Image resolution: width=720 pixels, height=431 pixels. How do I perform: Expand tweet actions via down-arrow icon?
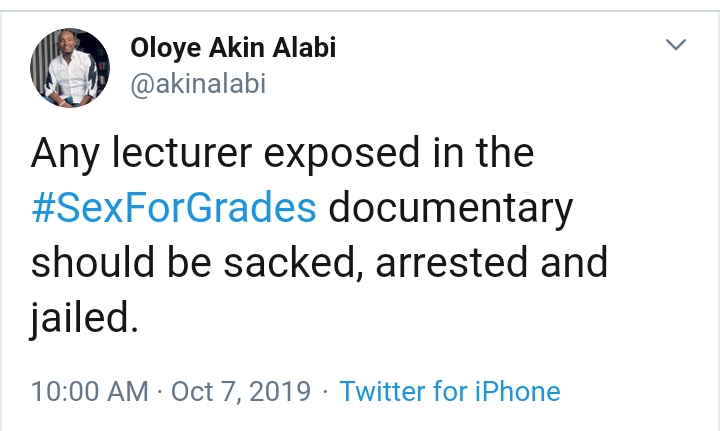click(677, 45)
